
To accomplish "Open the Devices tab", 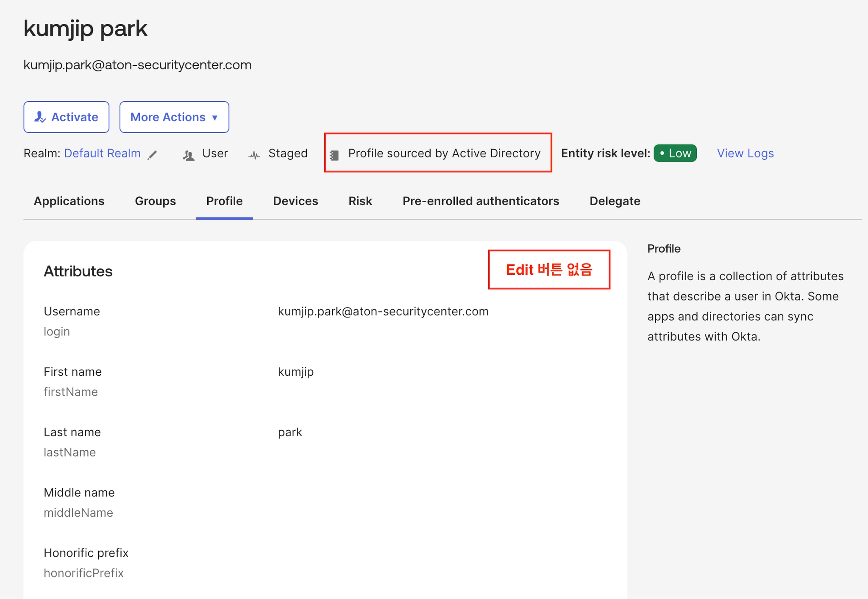I will point(295,201).
